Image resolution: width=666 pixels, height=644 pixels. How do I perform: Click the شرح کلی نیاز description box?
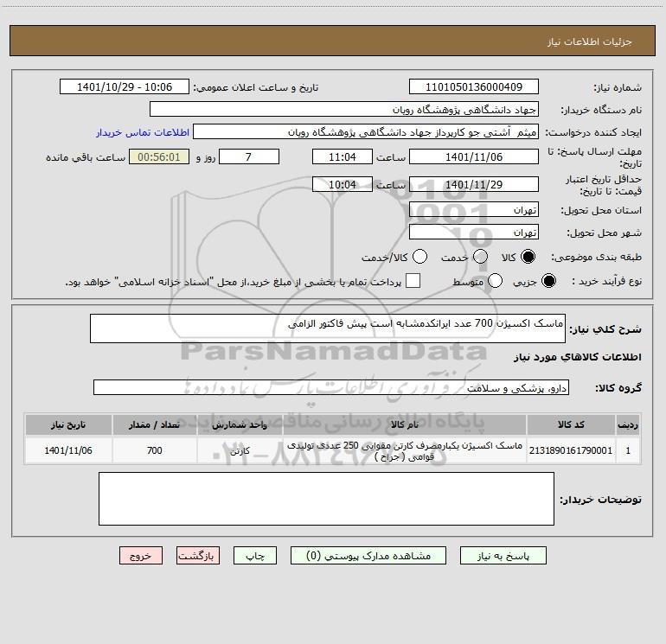click(328, 328)
